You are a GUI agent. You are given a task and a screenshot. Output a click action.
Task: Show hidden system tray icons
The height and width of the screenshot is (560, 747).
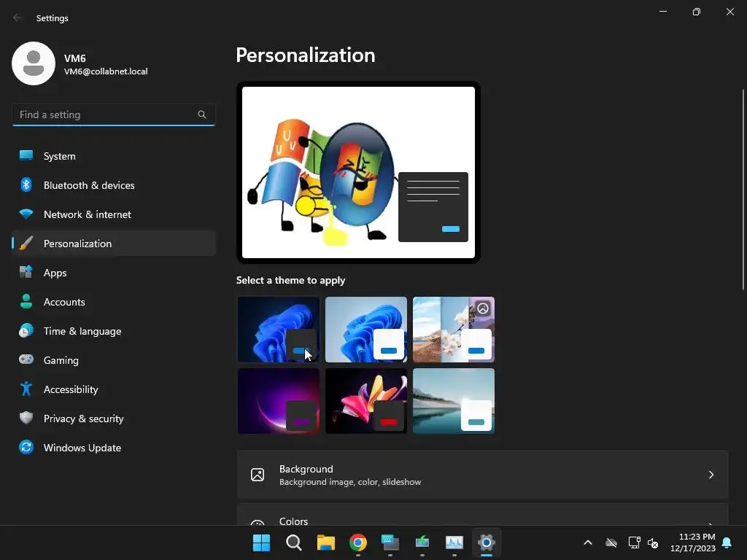[588, 542]
